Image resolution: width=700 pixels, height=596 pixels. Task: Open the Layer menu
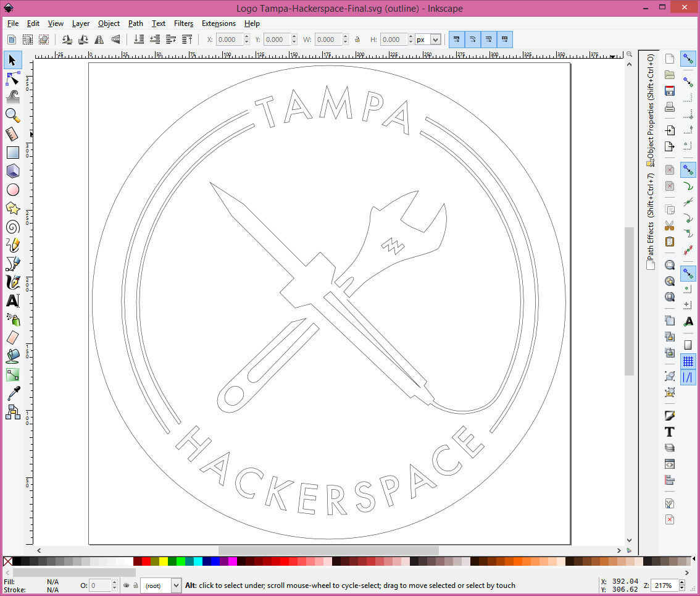[x=81, y=23]
